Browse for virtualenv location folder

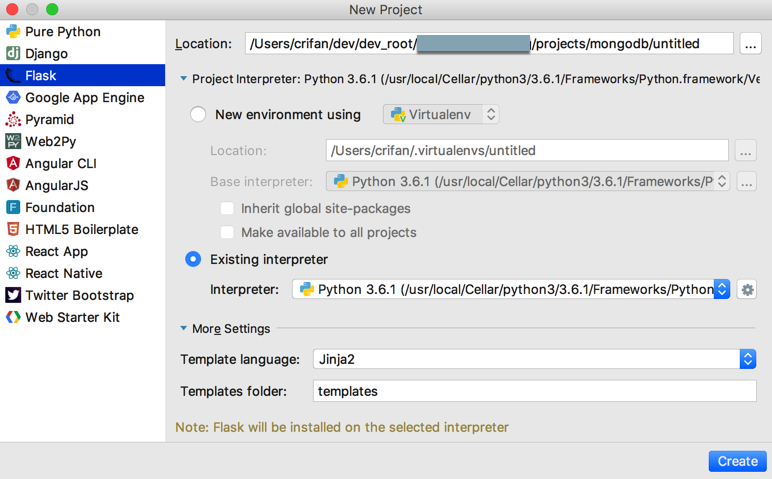tap(745, 151)
